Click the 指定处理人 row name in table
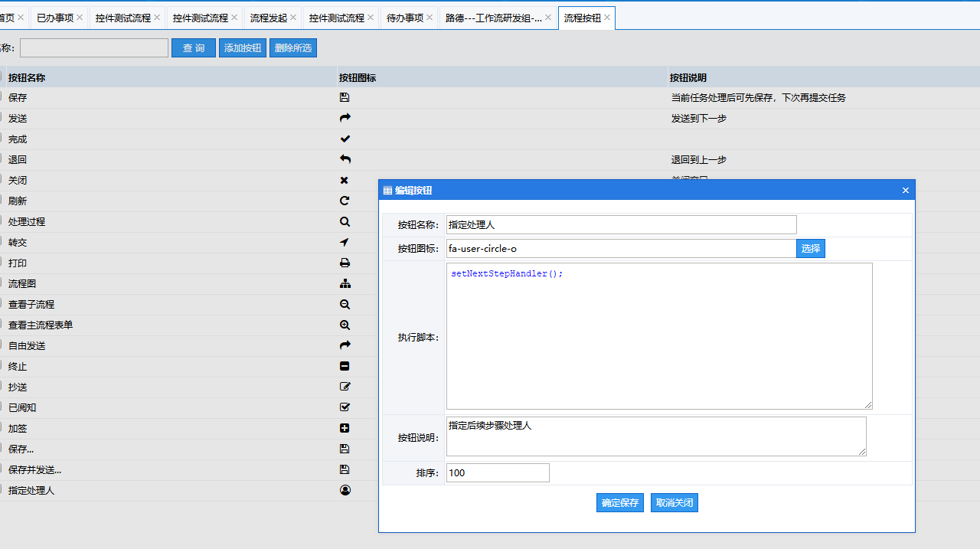Screen dimensions: 980x549 tap(31, 491)
